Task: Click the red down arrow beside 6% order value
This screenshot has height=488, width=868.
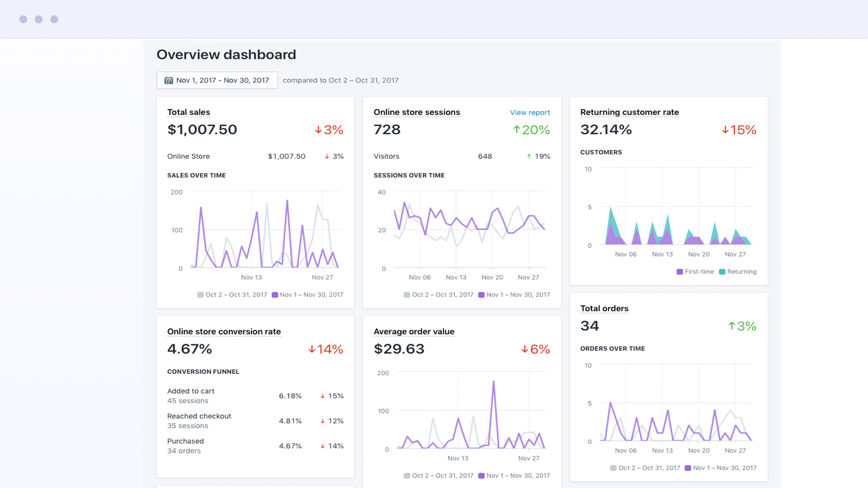Action: tap(525, 349)
